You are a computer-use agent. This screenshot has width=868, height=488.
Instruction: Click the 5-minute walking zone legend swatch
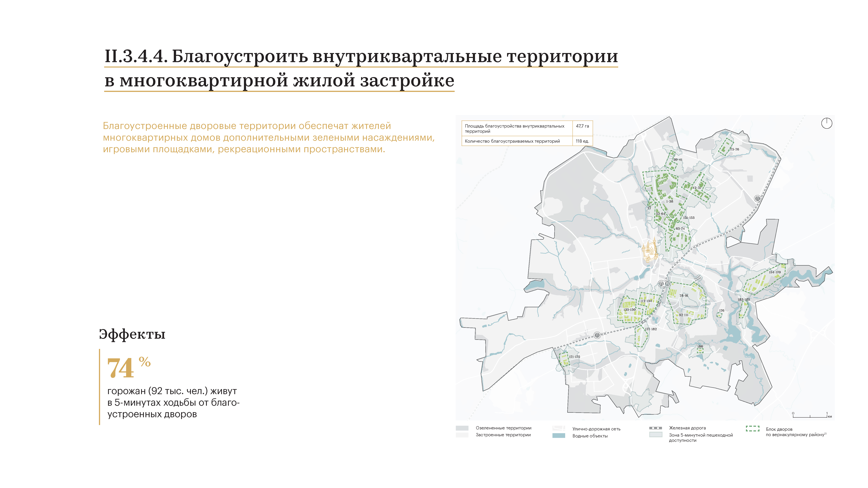click(x=655, y=435)
